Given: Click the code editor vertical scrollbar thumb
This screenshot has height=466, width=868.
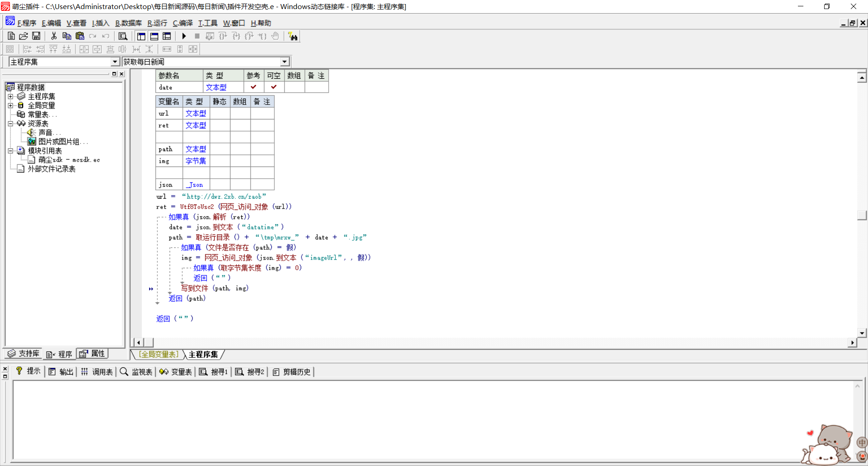Looking at the screenshot, I should click(862, 215).
